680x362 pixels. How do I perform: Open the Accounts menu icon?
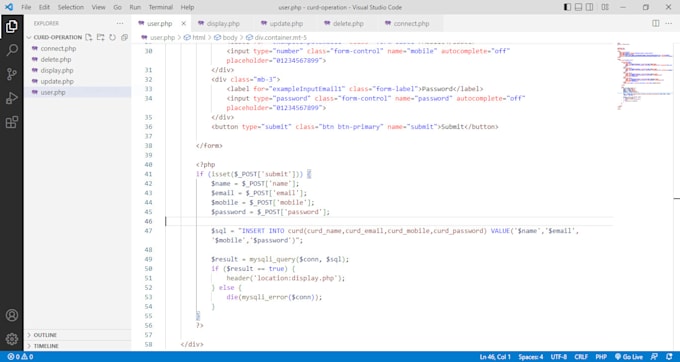[x=12, y=315]
